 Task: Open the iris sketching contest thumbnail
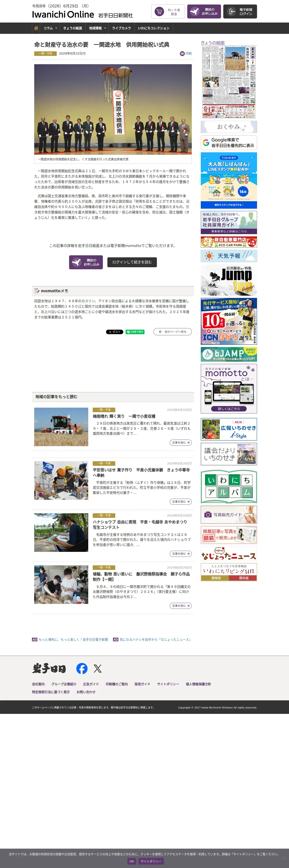point(61,532)
